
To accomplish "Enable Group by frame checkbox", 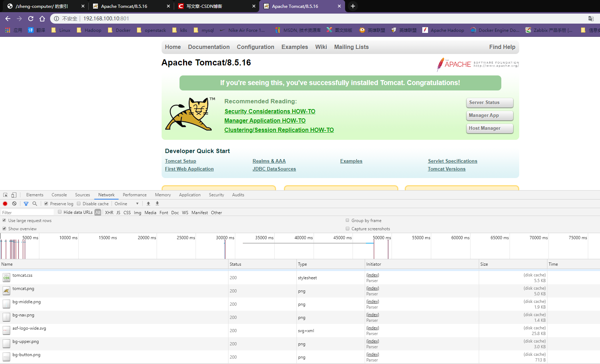I will 348,220.
